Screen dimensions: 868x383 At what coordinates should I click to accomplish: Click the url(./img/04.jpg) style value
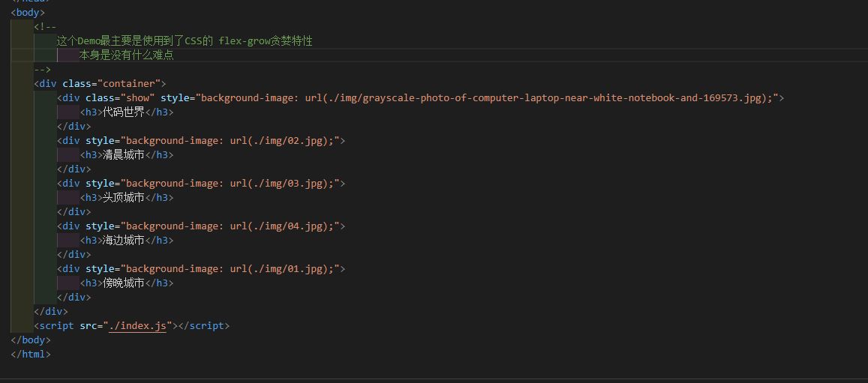(x=230, y=226)
